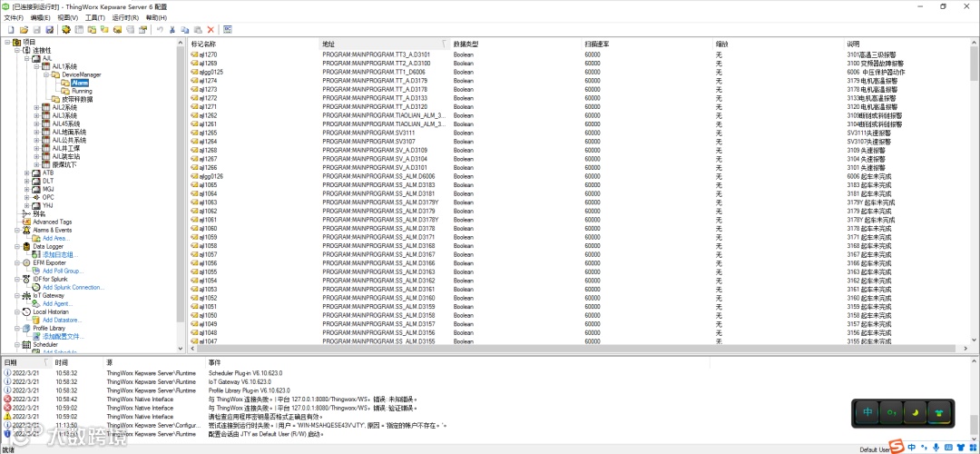980x454 pixels.
Task: Expand the OPC channel node
Action: 27,197
